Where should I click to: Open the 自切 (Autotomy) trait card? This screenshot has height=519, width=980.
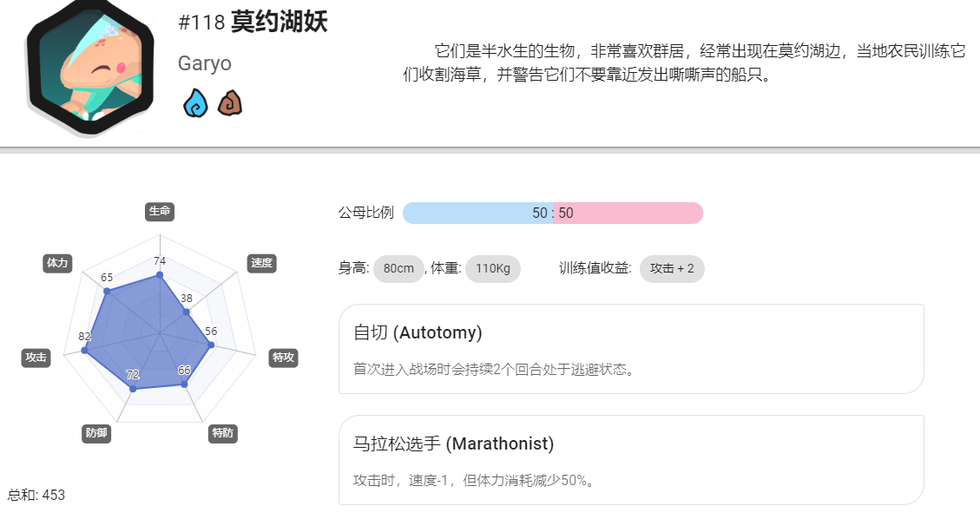tap(631, 349)
